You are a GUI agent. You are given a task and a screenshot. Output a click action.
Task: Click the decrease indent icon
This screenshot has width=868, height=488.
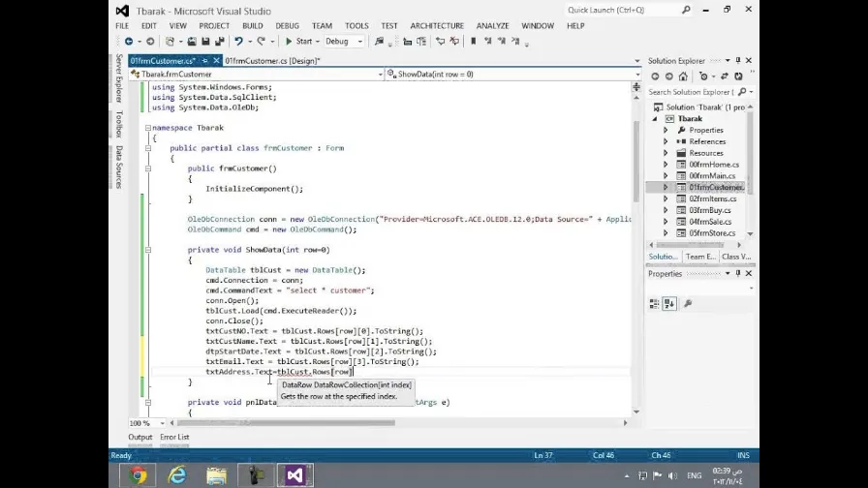(408, 42)
